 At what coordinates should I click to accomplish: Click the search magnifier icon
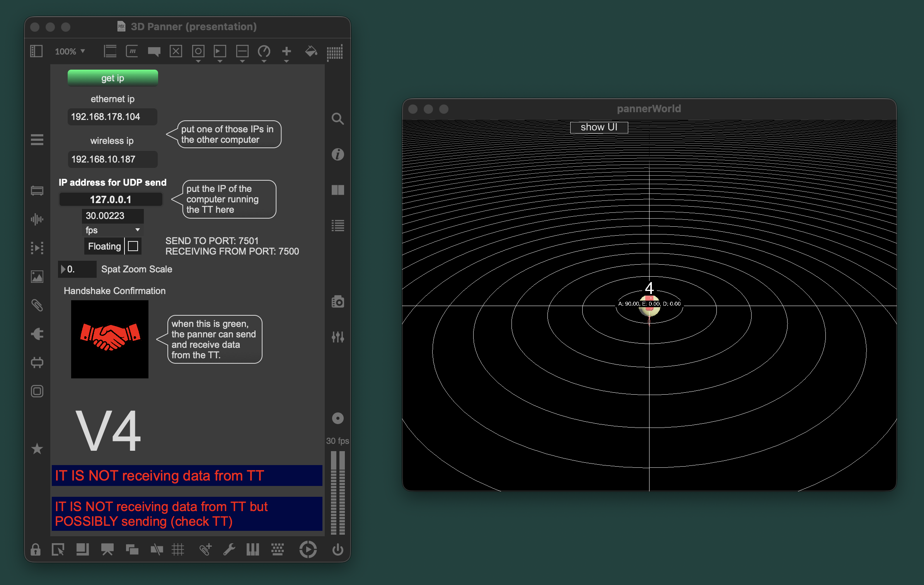(x=338, y=118)
